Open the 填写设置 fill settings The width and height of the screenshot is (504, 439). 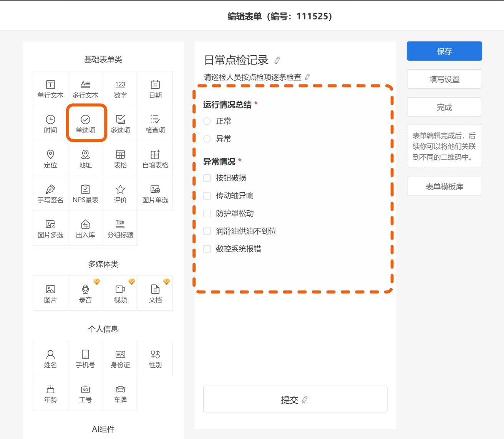click(x=444, y=79)
